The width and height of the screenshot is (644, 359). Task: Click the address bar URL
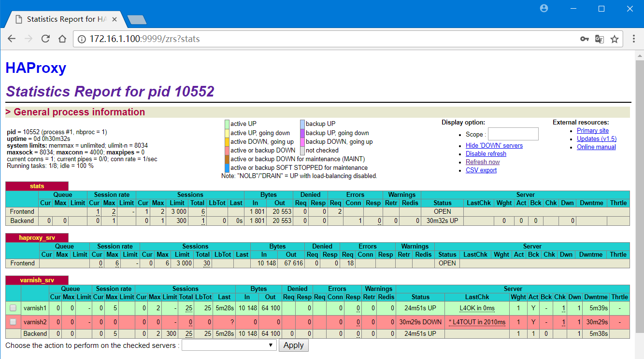coord(144,39)
